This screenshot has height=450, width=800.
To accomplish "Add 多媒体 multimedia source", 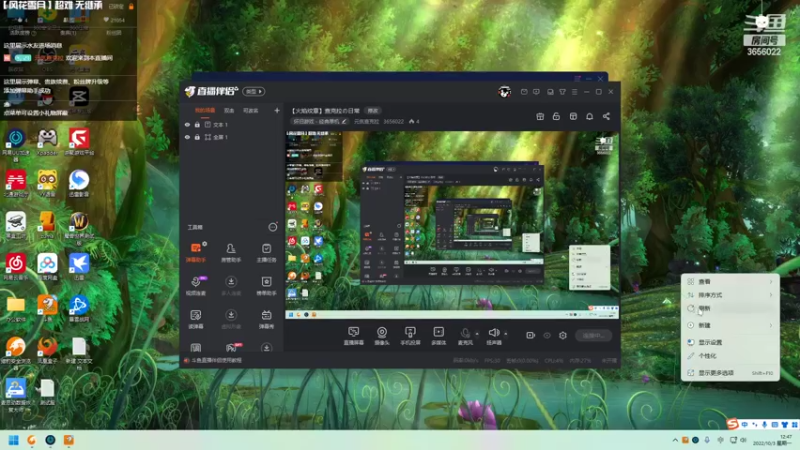I will pyautogui.click(x=439, y=336).
